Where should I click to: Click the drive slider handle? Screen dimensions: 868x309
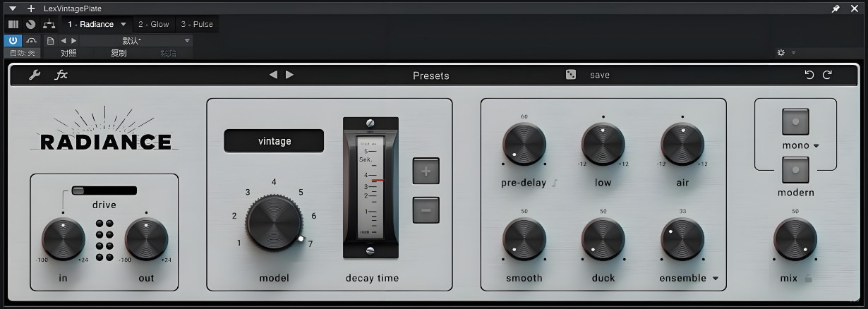click(x=78, y=190)
